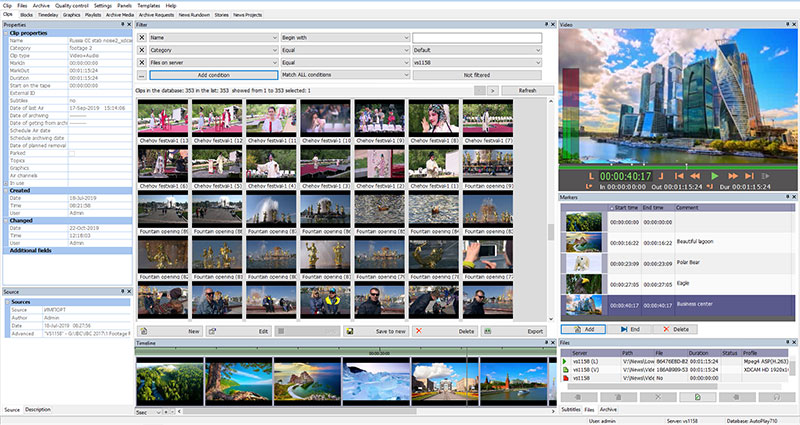Click the Add condition button

tap(214, 75)
